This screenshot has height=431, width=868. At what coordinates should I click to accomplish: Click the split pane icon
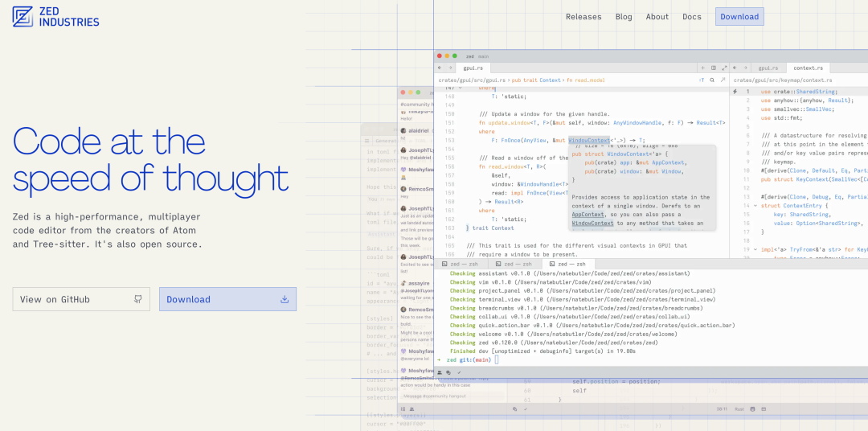(714, 68)
